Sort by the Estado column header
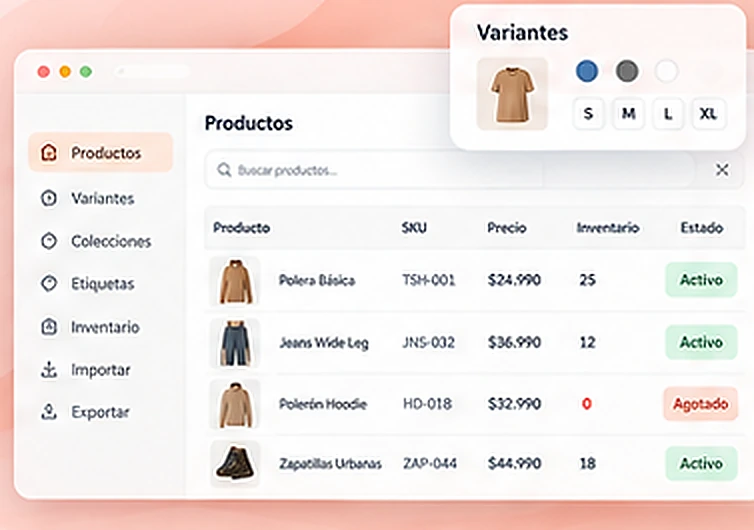754x530 pixels. (702, 227)
